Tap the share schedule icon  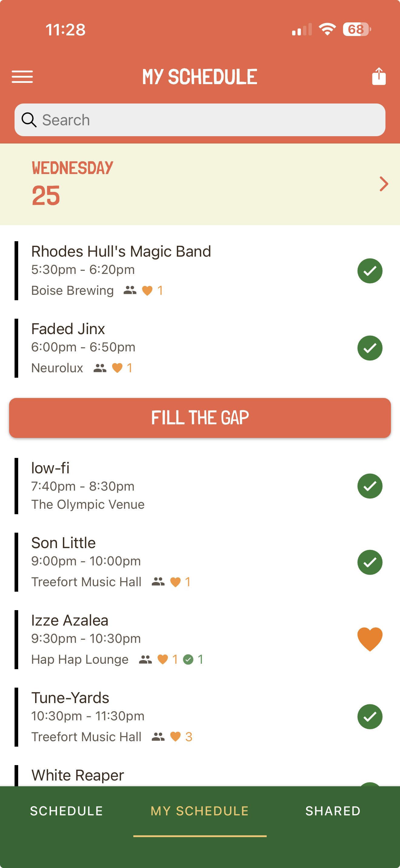[x=378, y=77]
